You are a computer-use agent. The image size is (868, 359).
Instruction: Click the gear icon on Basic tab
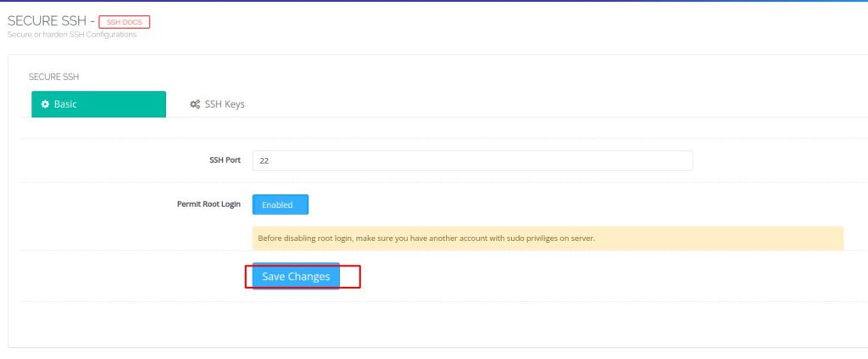coord(45,104)
